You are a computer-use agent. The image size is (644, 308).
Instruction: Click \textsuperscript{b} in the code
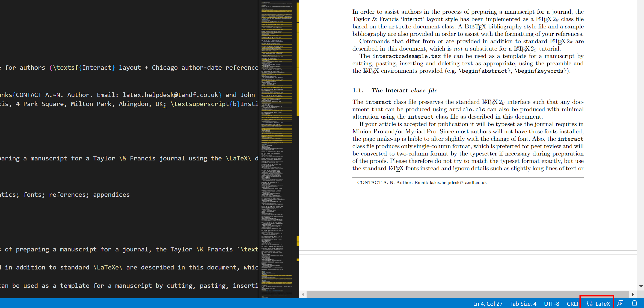tap(205, 104)
